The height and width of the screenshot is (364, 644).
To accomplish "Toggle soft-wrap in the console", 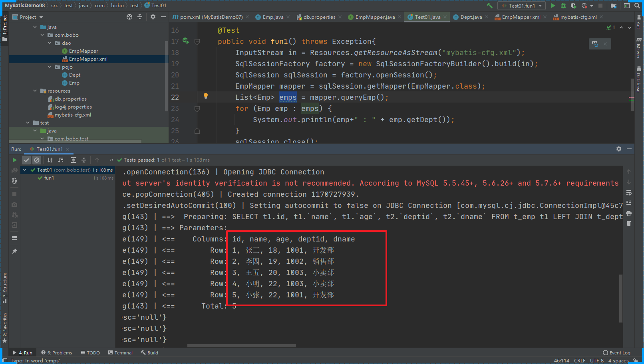I will [x=629, y=192].
